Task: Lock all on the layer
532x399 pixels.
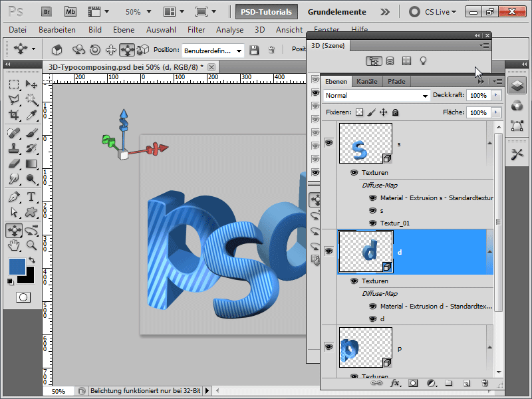Action: (395, 112)
